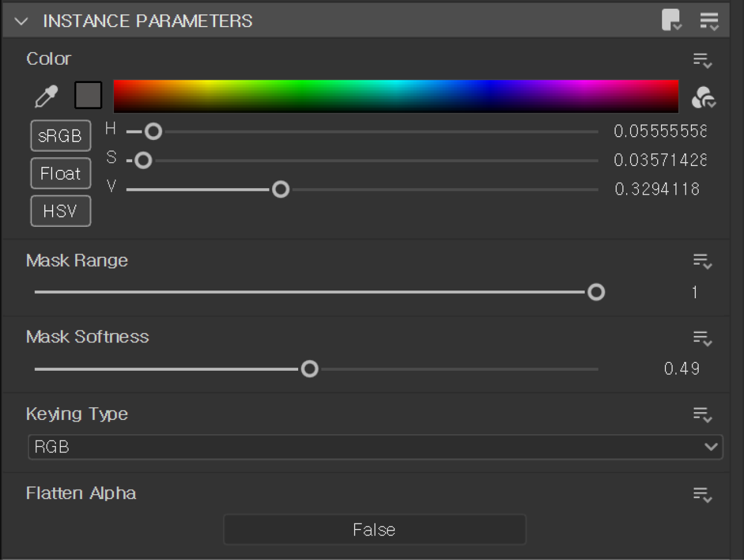This screenshot has width=744, height=560.
Task: Open the Instance Parameters header options menu
Action: [709, 21]
